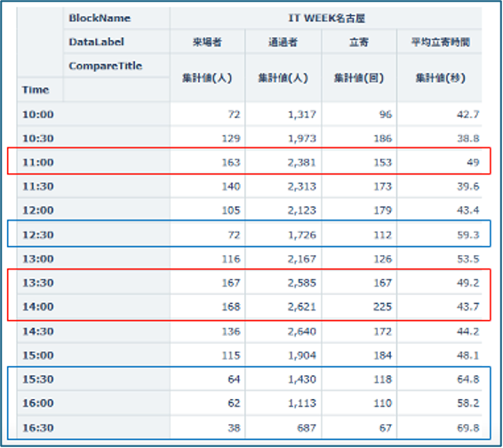Select the 14:00 time row label
Image resolution: width=503 pixels, height=448 pixels.
(38, 307)
